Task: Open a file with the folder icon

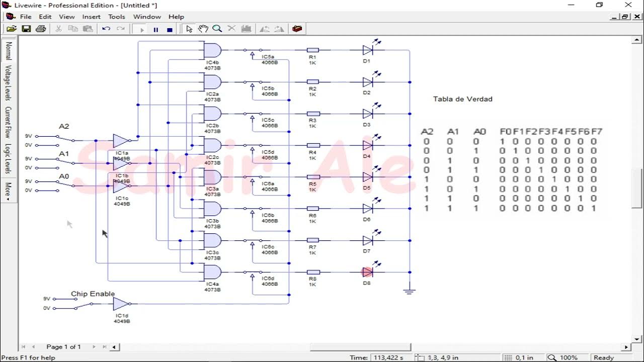Action: [12, 29]
